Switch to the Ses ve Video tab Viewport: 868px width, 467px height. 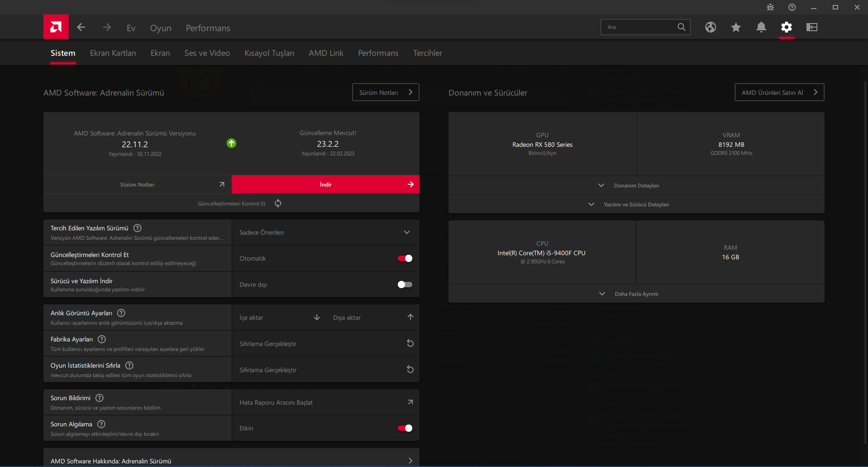pos(207,53)
